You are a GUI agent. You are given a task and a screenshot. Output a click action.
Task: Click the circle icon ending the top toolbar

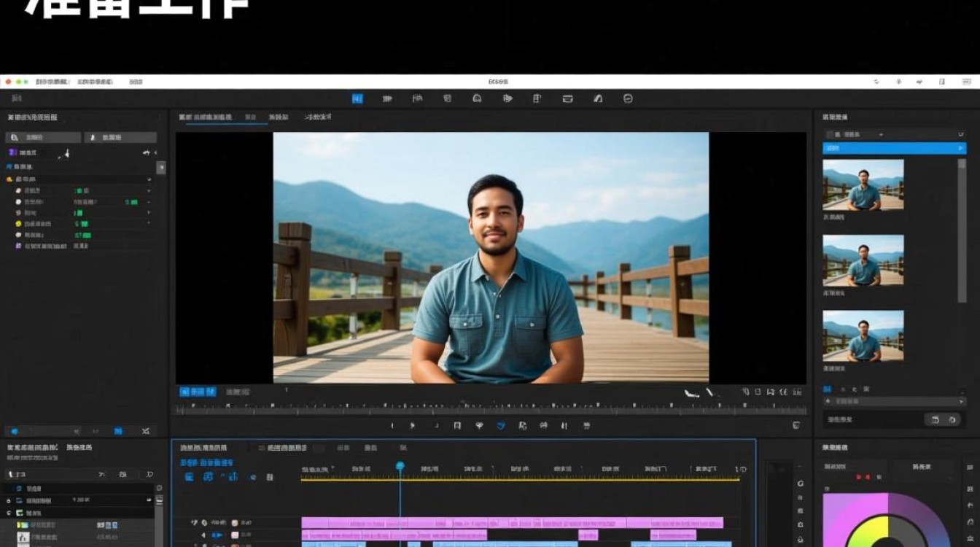coord(628,98)
